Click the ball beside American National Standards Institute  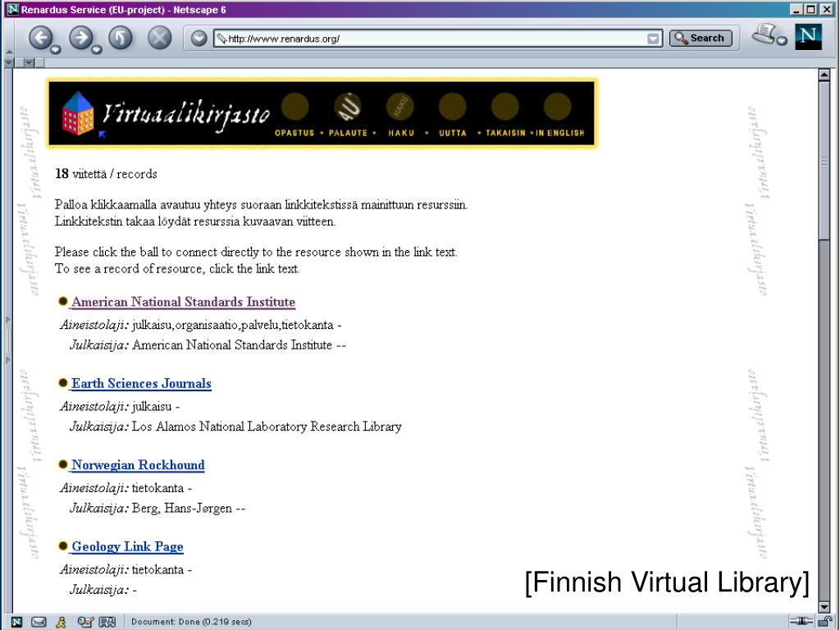pyautogui.click(x=62, y=301)
